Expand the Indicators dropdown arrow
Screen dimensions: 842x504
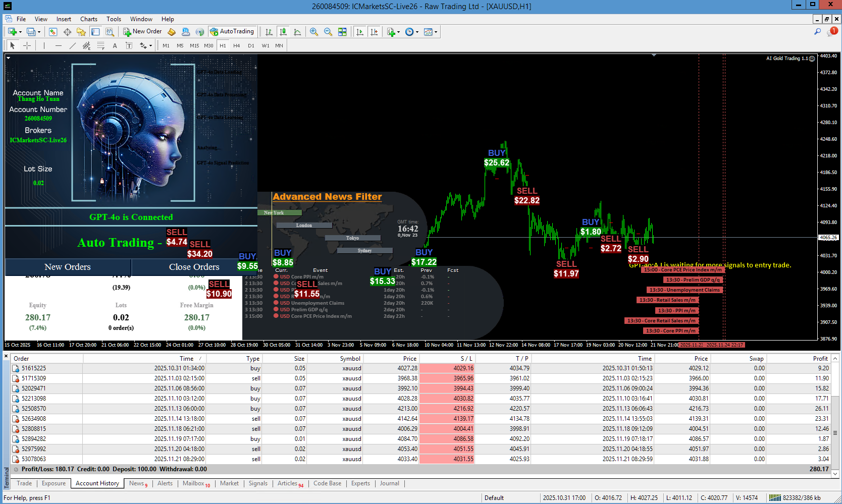tap(398, 32)
